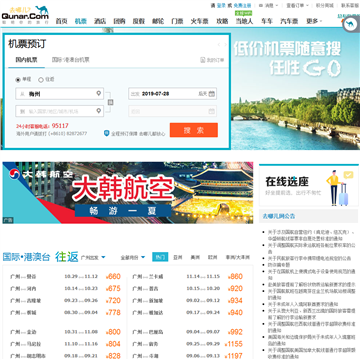Viewport: 360px width, 360px height.
Task: Click the green 全程WiFi badge above 当地人
Action: tap(243, 13)
